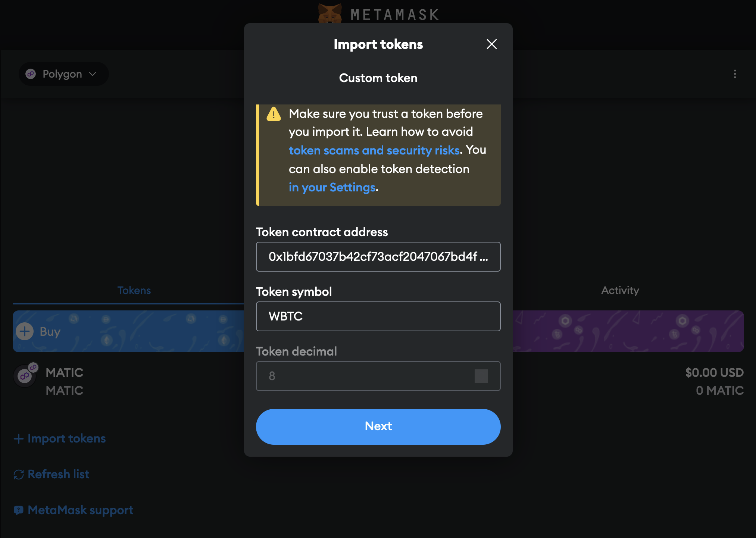Switch to the Tokens tab
Image resolution: width=756 pixels, height=538 pixels.
pos(134,290)
